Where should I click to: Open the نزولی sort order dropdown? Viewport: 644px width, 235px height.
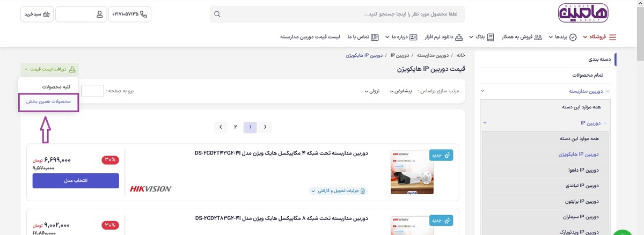pyautogui.click(x=372, y=91)
